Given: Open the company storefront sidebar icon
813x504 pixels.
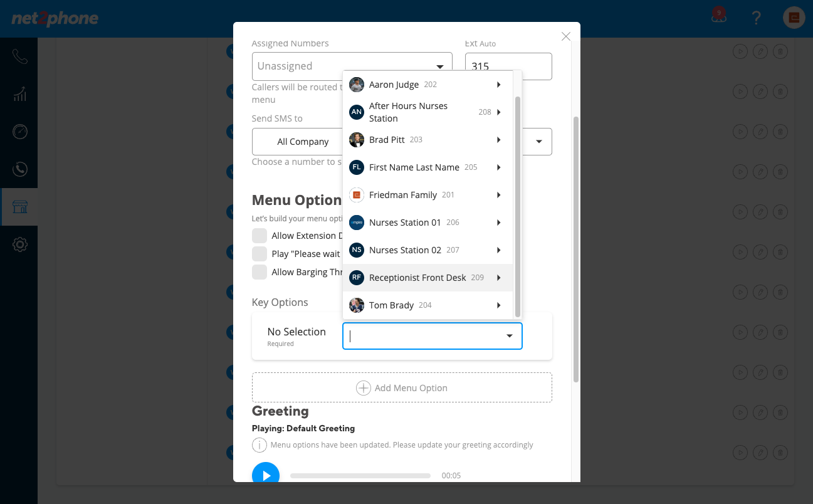Looking at the screenshot, I should pyautogui.click(x=19, y=207).
